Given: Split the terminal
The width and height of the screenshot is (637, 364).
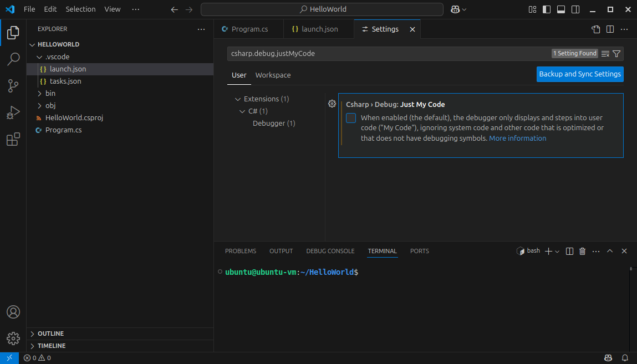Looking at the screenshot, I should point(569,251).
